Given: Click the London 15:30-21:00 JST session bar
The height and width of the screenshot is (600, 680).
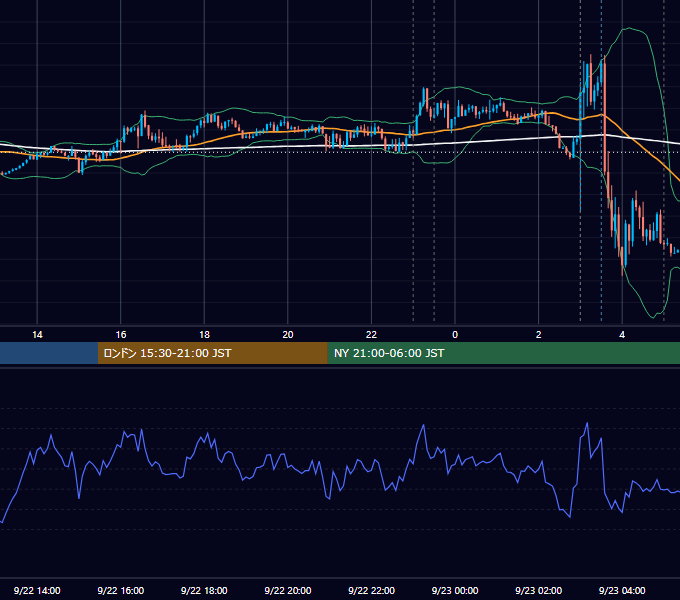Looking at the screenshot, I should [x=212, y=353].
